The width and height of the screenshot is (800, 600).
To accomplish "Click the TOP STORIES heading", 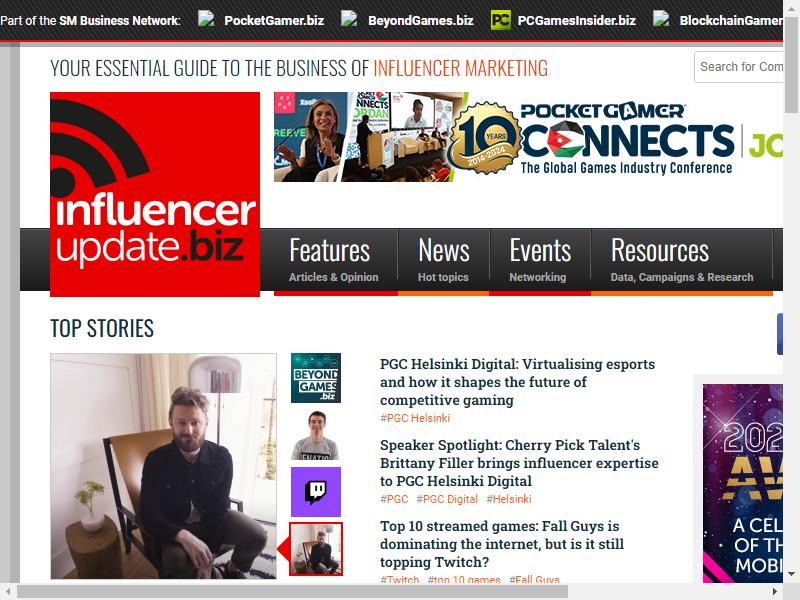I will pos(102,328).
